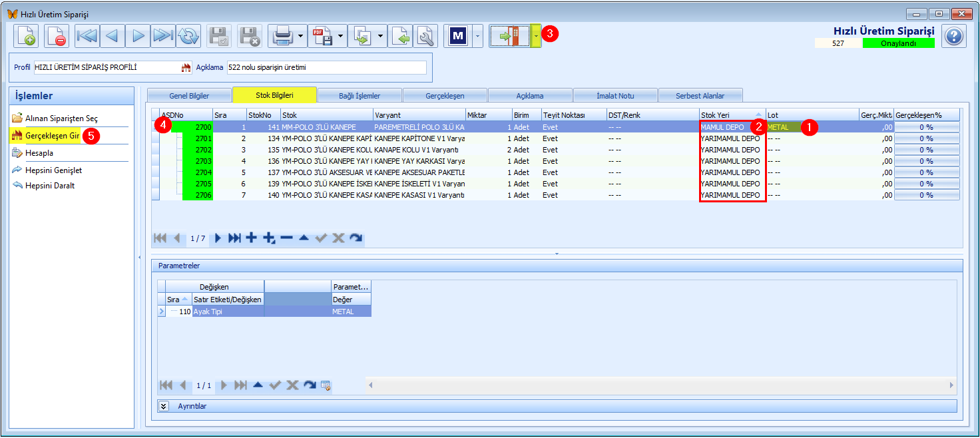Screen dimensions: 980x438
Task: Click the Açıklama text field
Action: coord(326,68)
